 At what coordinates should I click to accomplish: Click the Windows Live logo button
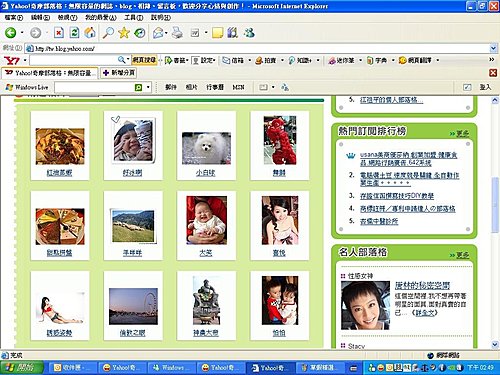pyautogui.click(x=27, y=87)
